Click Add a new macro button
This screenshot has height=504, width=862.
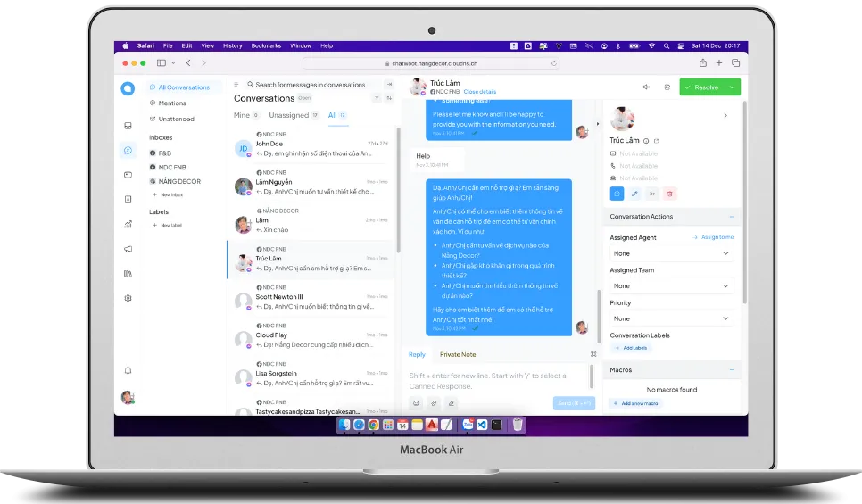pos(636,403)
